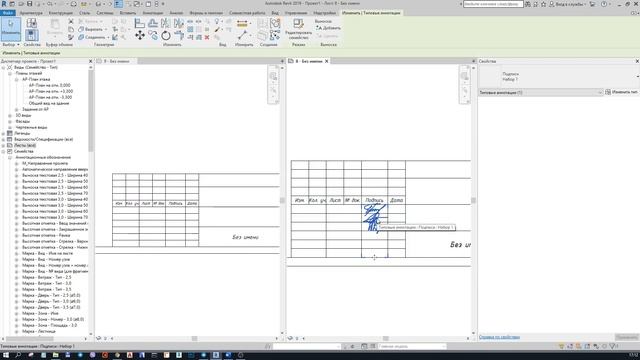Click the Move tool cross-arrows icon
Screen dimensions: 640x360
140,36
